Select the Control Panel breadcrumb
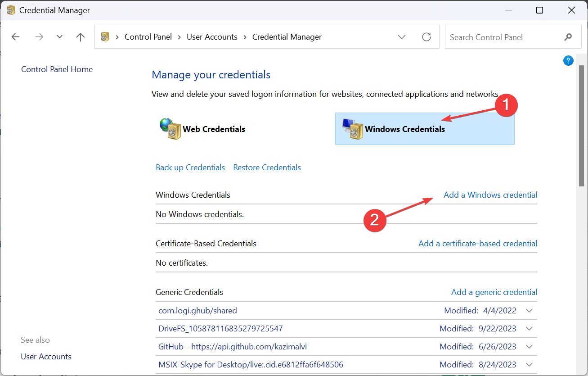The height and width of the screenshot is (376, 588). (x=148, y=37)
